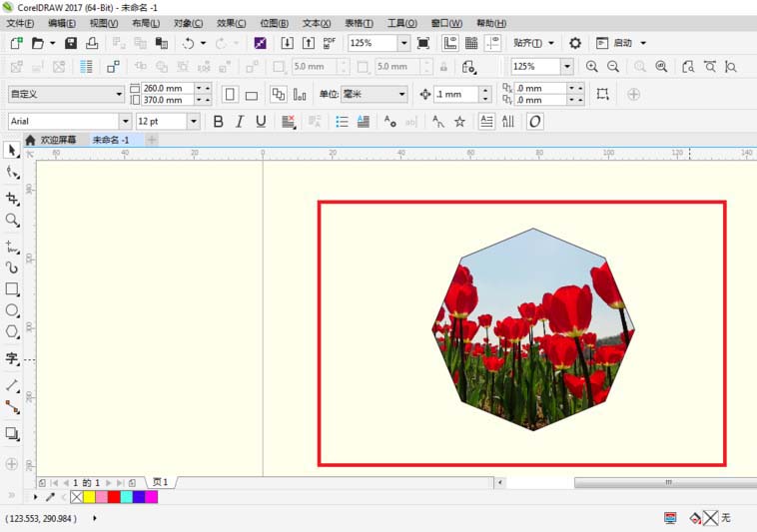The image size is (757, 532).
Task: Click the horizontal scrollbar thumb
Action: point(666,482)
